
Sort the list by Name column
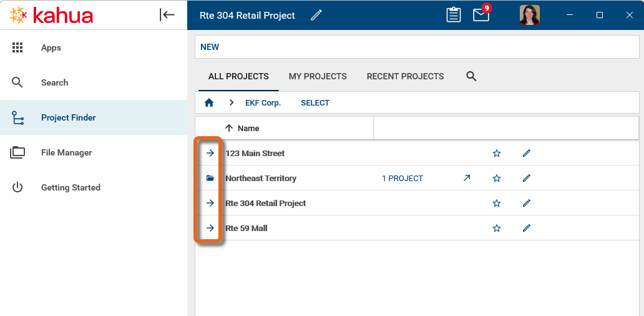click(248, 128)
